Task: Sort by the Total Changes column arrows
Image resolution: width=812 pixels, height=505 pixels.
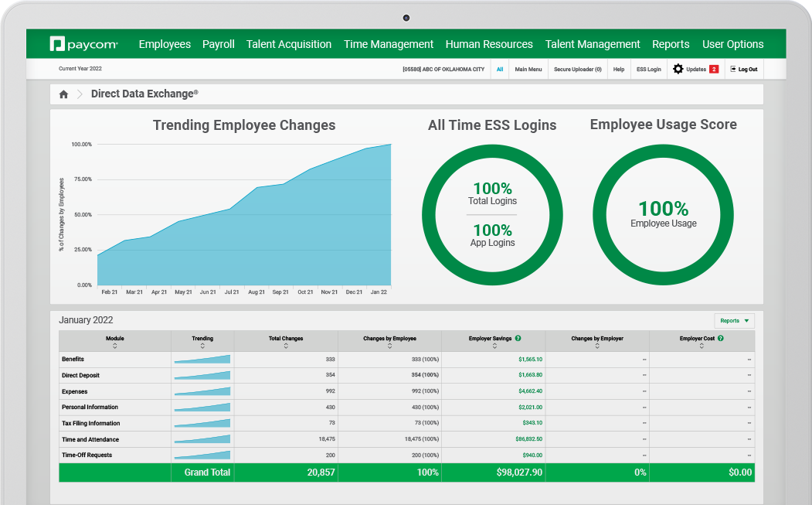Action: pyautogui.click(x=286, y=346)
